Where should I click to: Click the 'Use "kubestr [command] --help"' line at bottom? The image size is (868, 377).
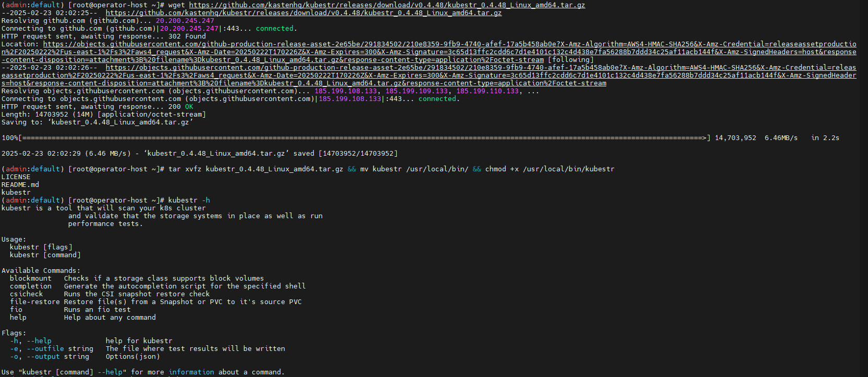tap(143, 372)
